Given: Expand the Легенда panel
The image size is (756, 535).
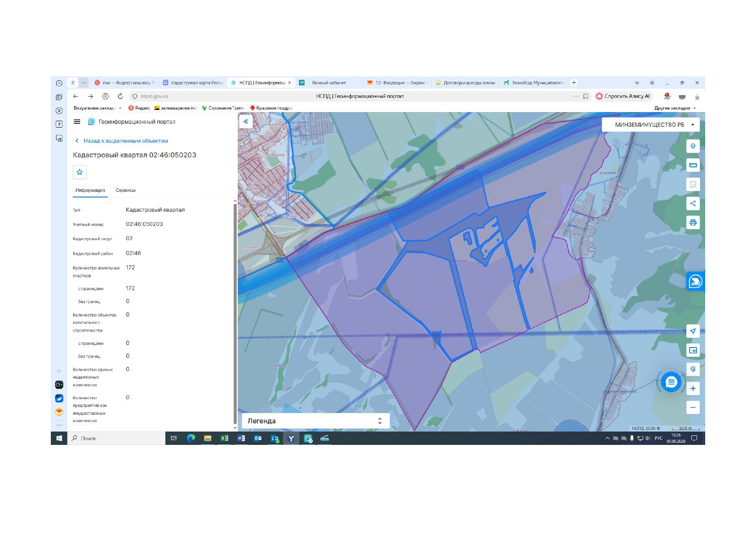Looking at the screenshot, I should point(316,421).
